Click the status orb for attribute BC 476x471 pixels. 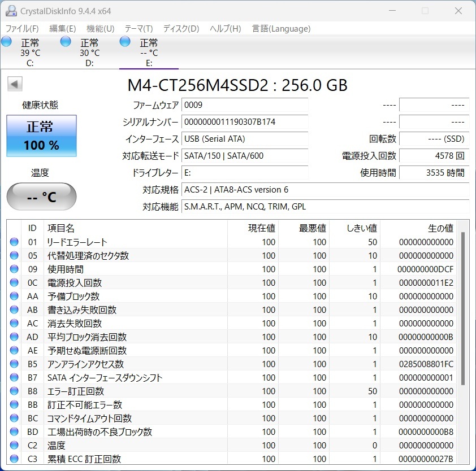point(14,418)
